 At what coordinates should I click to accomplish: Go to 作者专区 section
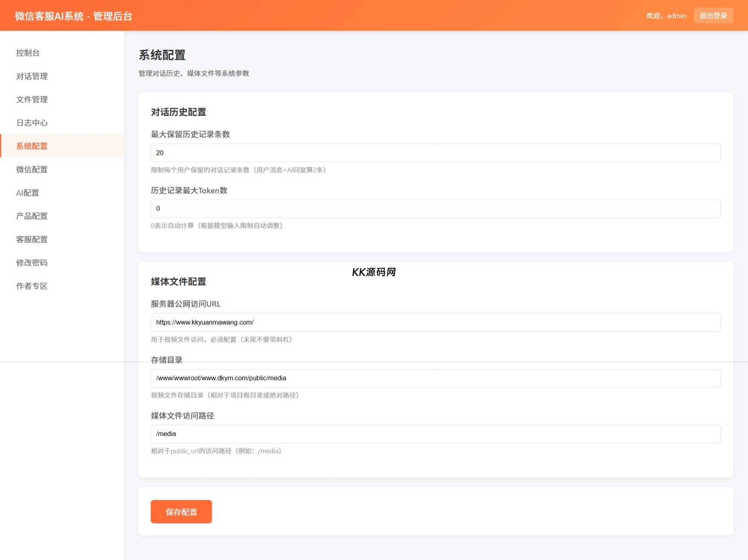tap(32, 286)
